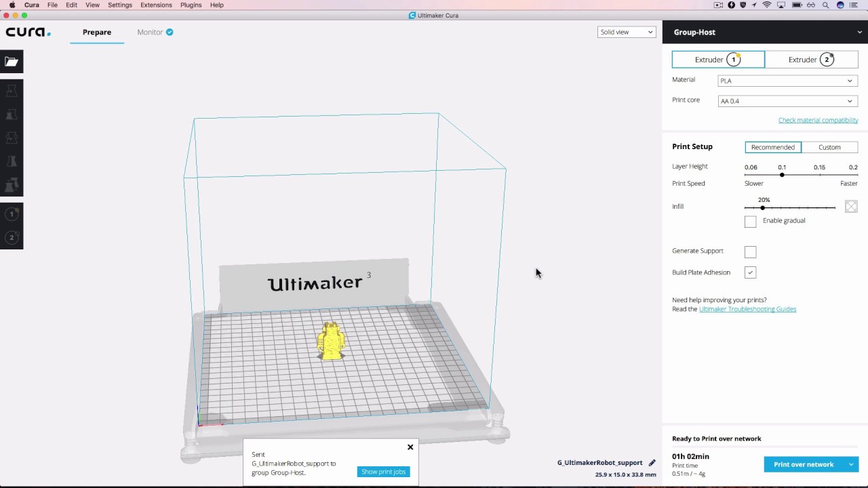The image size is (868, 488).
Task: Select the Rotate tool in left toolbar
Action: tap(12, 138)
